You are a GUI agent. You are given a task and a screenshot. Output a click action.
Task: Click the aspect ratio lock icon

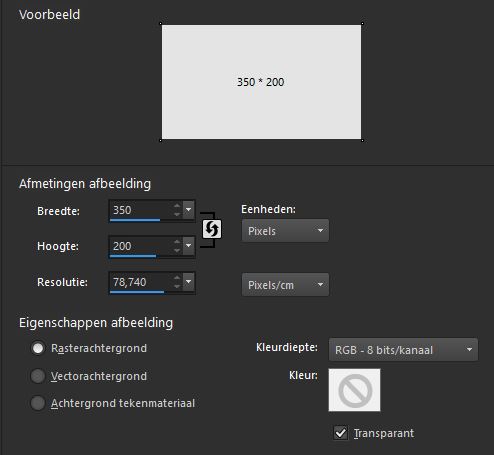212,229
